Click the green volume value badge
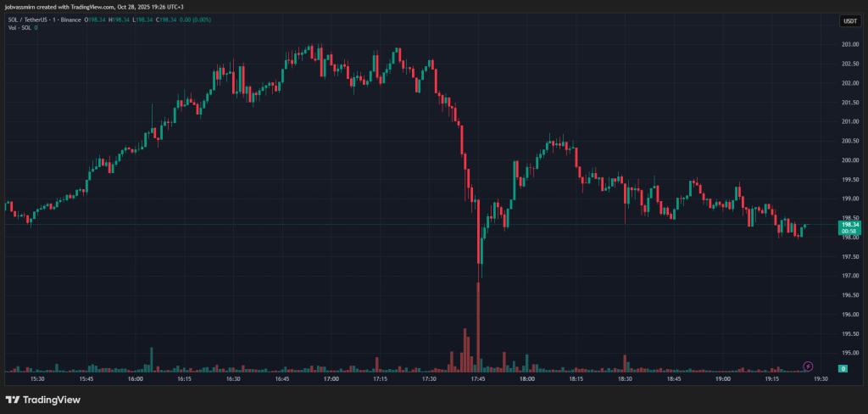 [843, 368]
